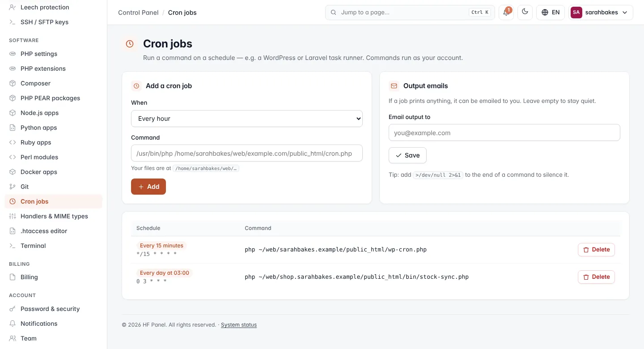644x349 pixels.
Task: Click the Every 15 minutes schedule badge
Action: (x=161, y=246)
